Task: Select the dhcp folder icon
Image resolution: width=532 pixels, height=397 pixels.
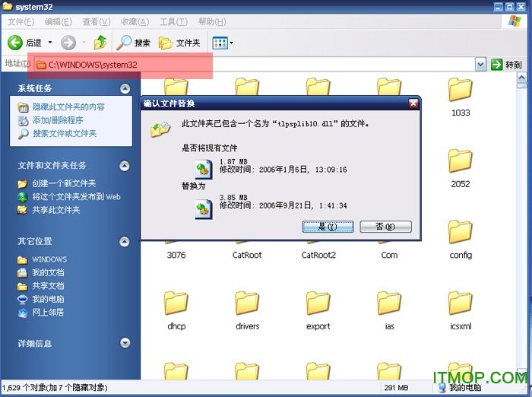Action: coord(176,303)
